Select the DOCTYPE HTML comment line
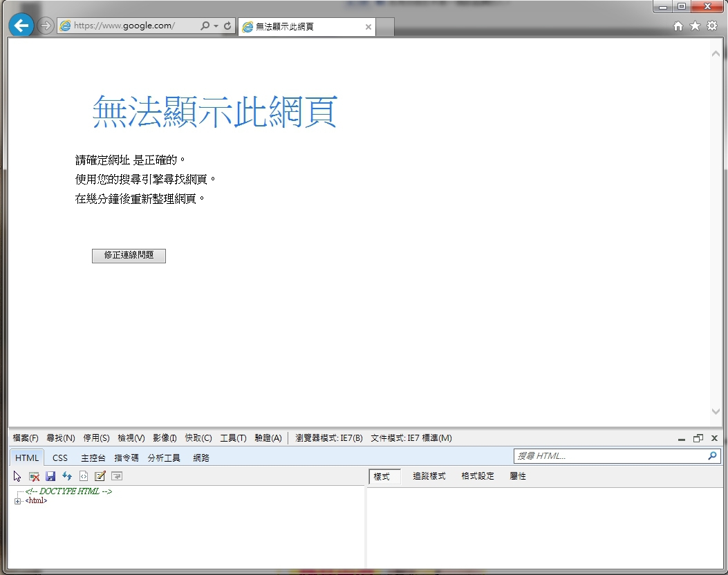 point(68,491)
